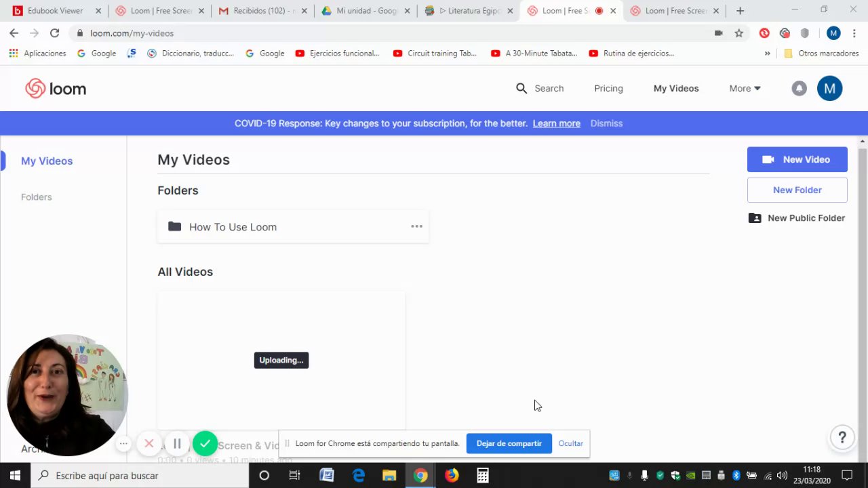The image size is (868, 488).
Task: Click the address bar URL
Action: coord(132,33)
